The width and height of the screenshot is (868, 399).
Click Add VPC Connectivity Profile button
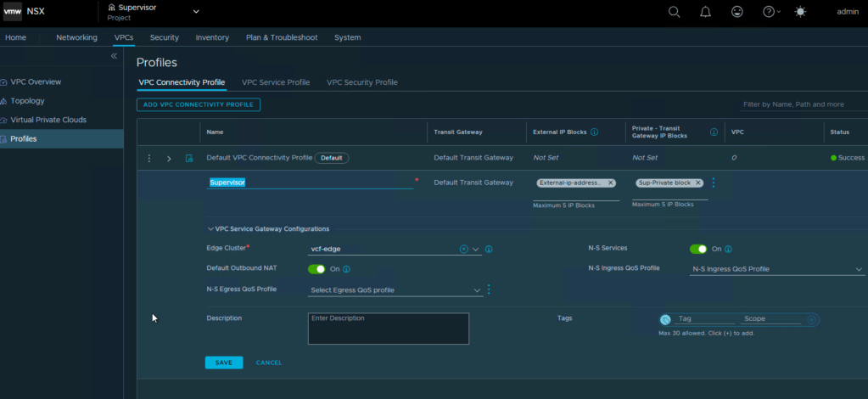(x=199, y=104)
